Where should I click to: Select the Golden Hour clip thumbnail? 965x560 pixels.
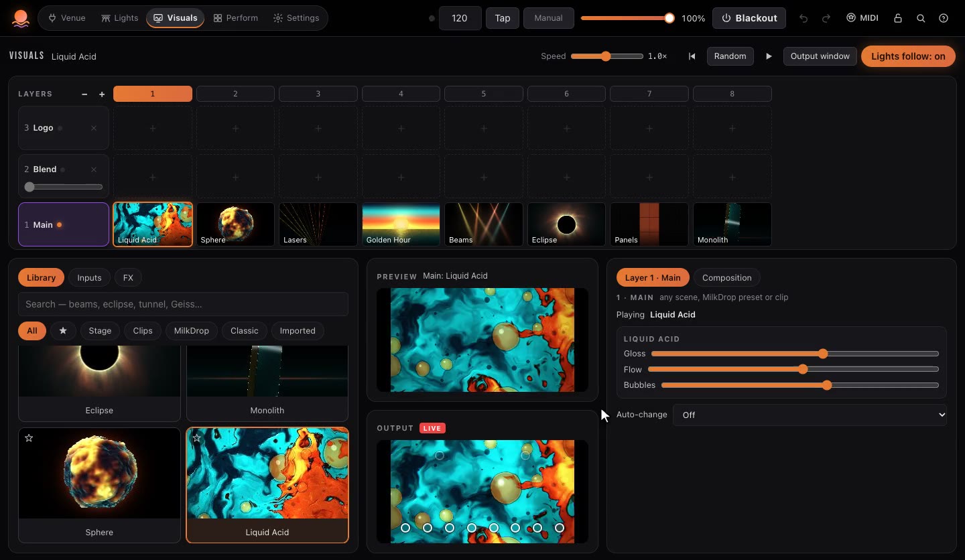pos(401,224)
